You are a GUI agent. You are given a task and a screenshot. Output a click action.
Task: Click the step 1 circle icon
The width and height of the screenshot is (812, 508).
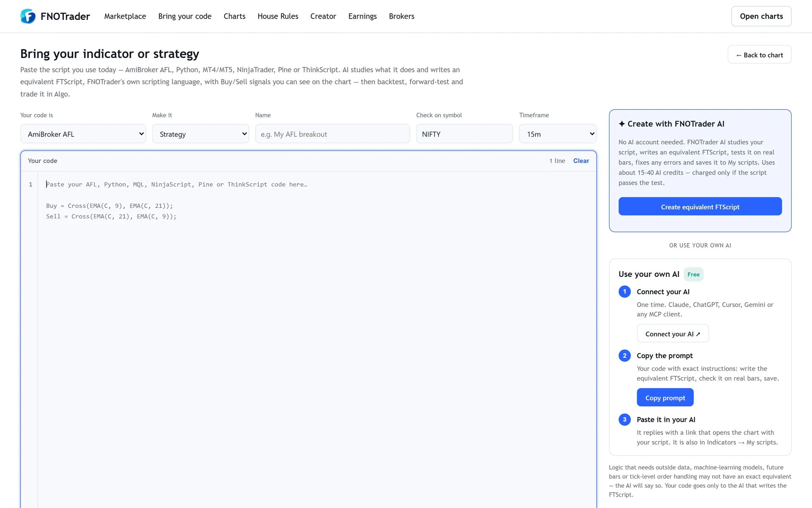(x=625, y=292)
